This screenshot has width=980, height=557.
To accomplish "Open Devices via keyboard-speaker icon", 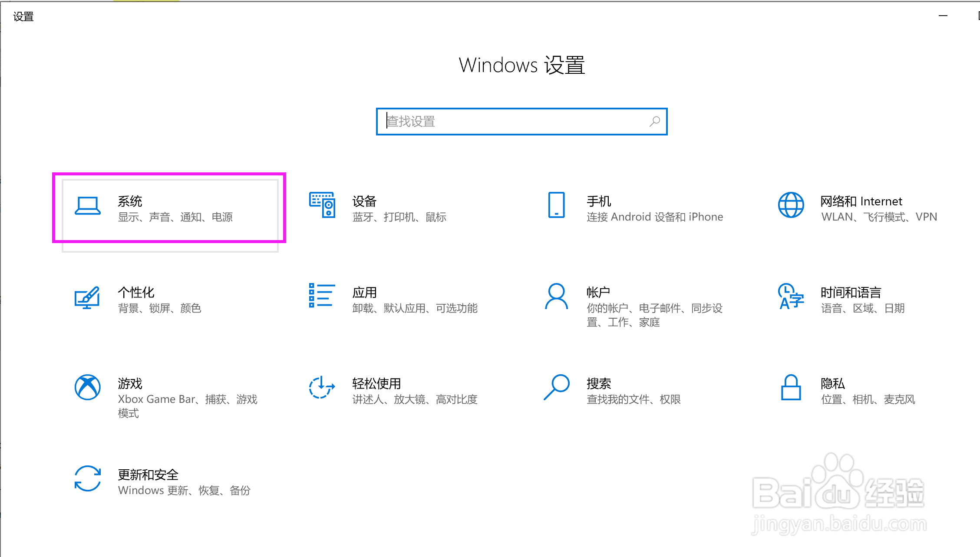I will (322, 205).
